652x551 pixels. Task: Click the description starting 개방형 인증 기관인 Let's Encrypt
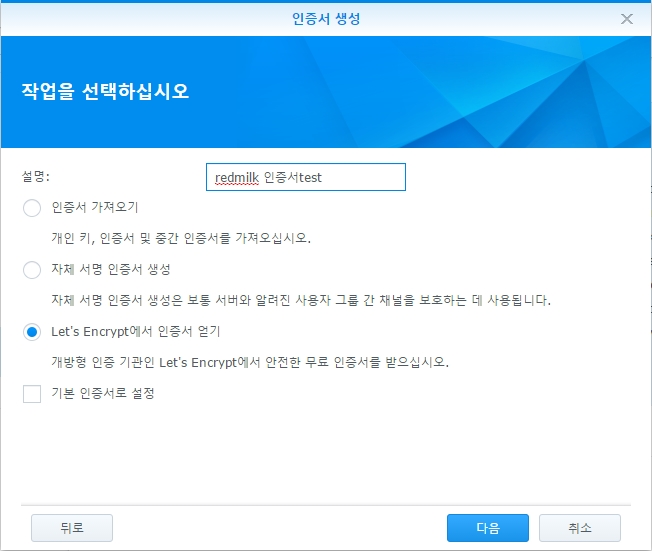point(250,362)
